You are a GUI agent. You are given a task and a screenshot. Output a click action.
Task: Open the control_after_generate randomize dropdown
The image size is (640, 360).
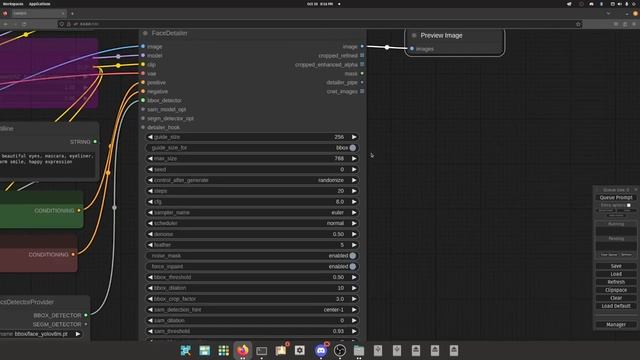252,180
